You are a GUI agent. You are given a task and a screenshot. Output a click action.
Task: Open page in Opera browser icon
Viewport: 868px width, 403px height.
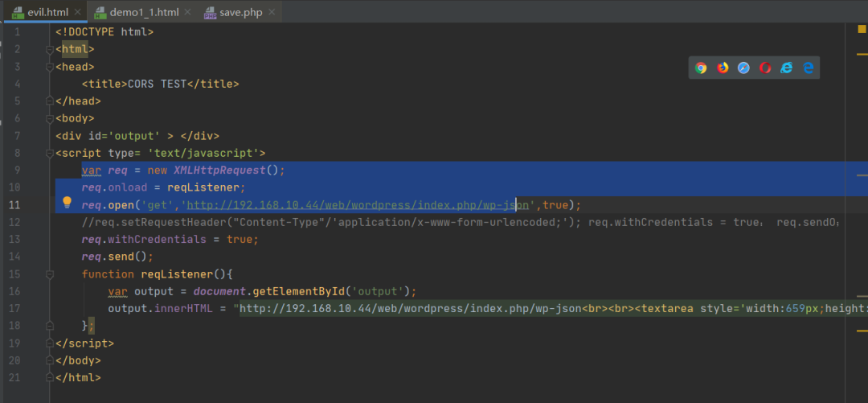point(765,68)
